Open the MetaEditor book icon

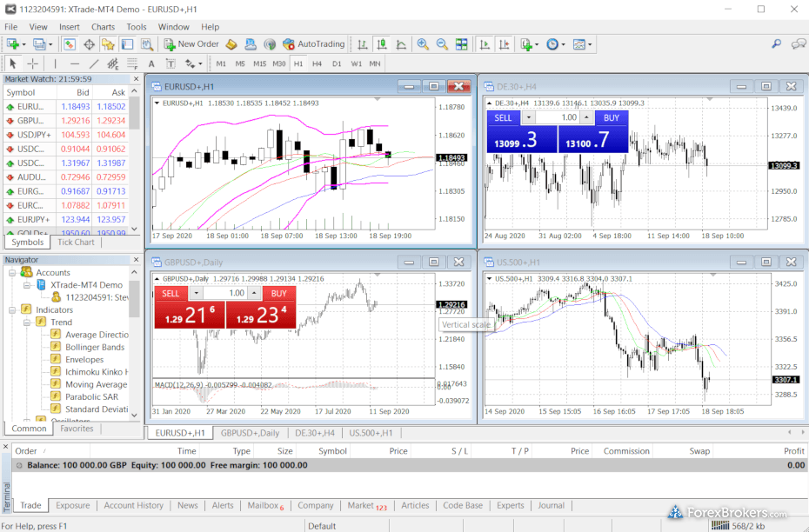(231, 44)
